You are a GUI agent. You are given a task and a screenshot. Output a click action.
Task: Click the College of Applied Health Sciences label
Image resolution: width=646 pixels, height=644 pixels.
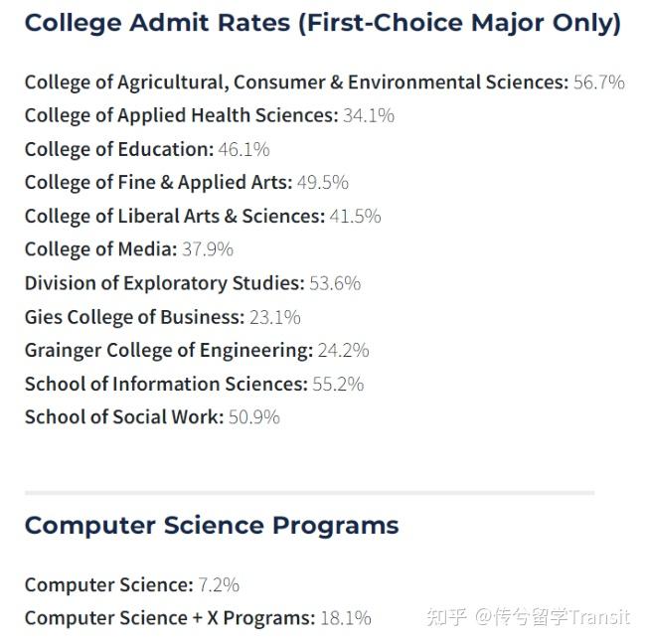tap(181, 115)
